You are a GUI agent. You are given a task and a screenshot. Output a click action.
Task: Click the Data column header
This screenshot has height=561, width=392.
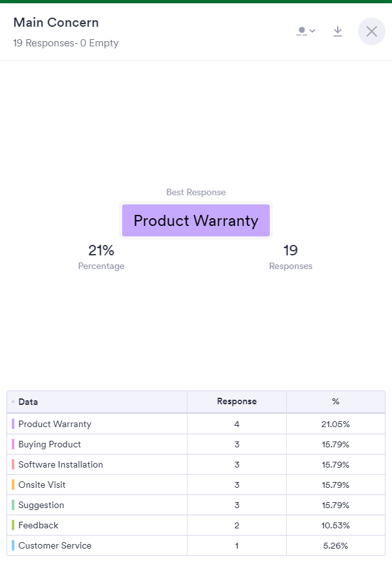pyautogui.click(x=28, y=402)
